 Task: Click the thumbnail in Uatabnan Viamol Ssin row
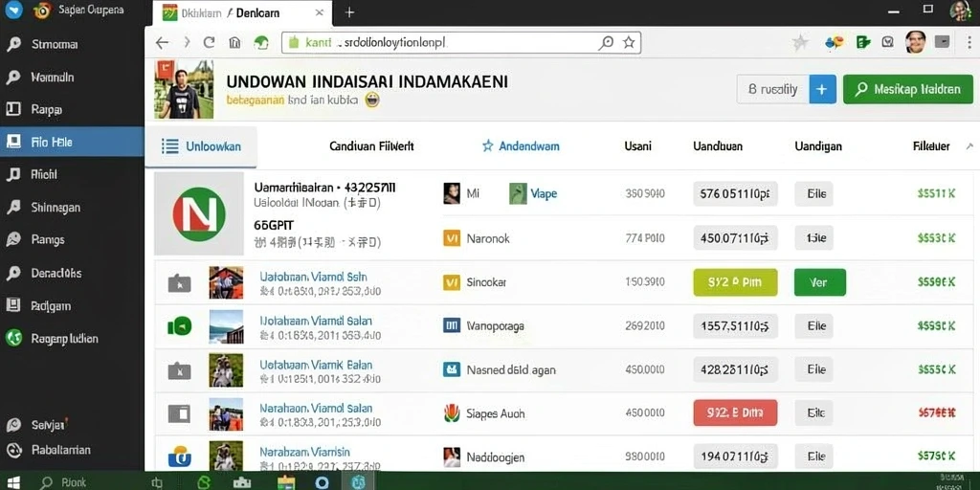pyautogui.click(x=226, y=282)
